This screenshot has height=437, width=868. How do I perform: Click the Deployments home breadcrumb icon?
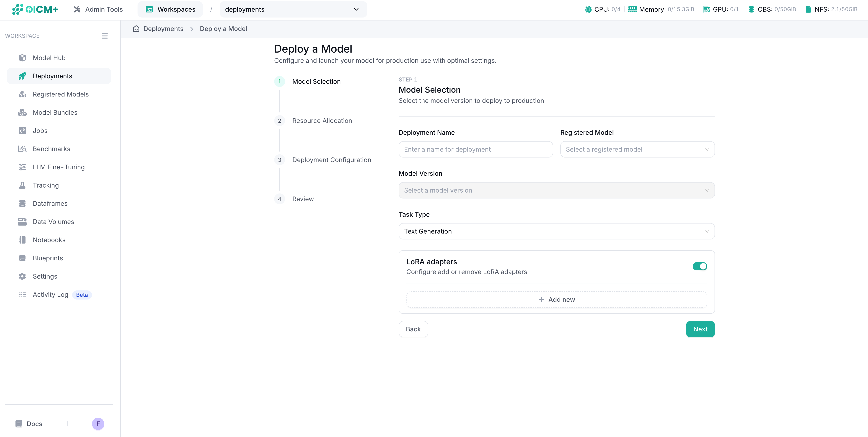136,29
